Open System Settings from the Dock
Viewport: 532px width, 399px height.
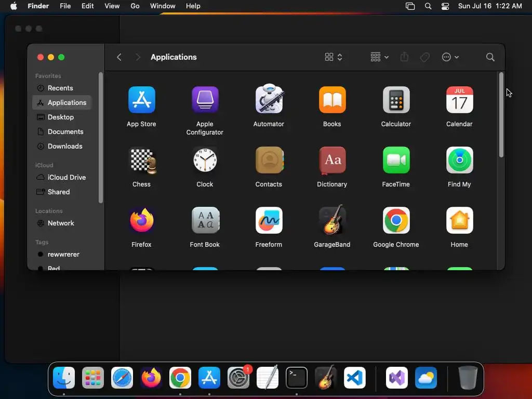(238, 378)
